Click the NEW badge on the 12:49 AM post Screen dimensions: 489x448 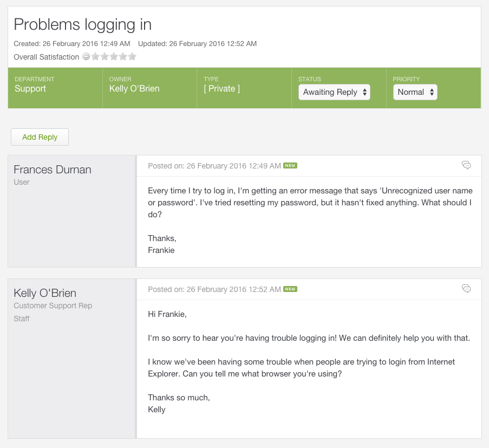pos(290,166)
